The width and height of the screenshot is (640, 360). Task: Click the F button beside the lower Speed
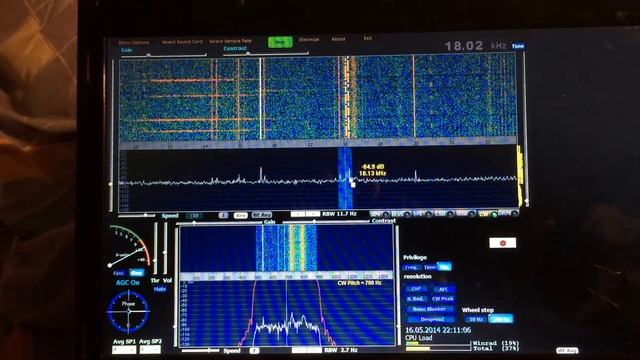(x=254, y=350)
